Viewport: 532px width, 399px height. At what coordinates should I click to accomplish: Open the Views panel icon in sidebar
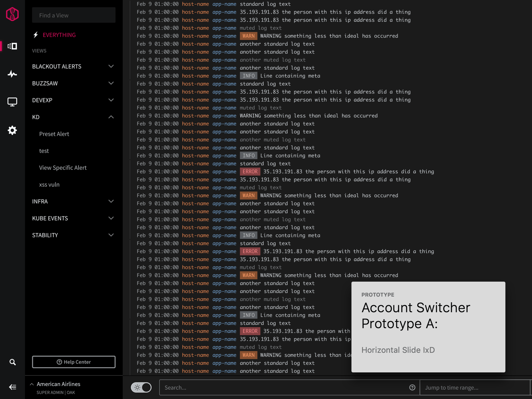click(12, 46)
